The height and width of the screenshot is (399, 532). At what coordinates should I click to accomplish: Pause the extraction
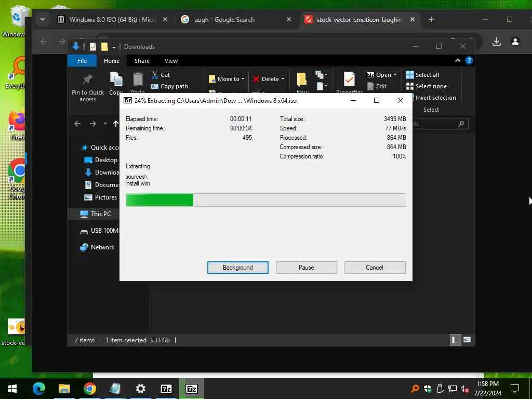307,268
